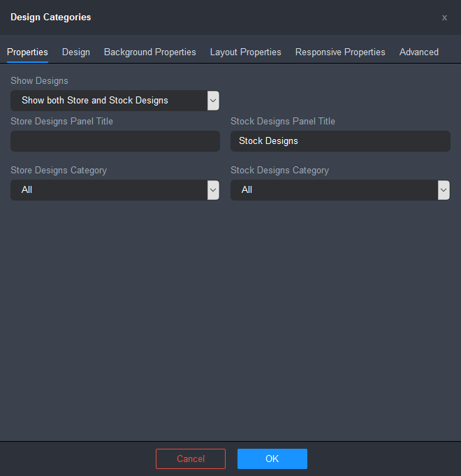Focus the Stock Designs Panel Title field
Viewport: 461px width, 476px height.
click(340, 141)
